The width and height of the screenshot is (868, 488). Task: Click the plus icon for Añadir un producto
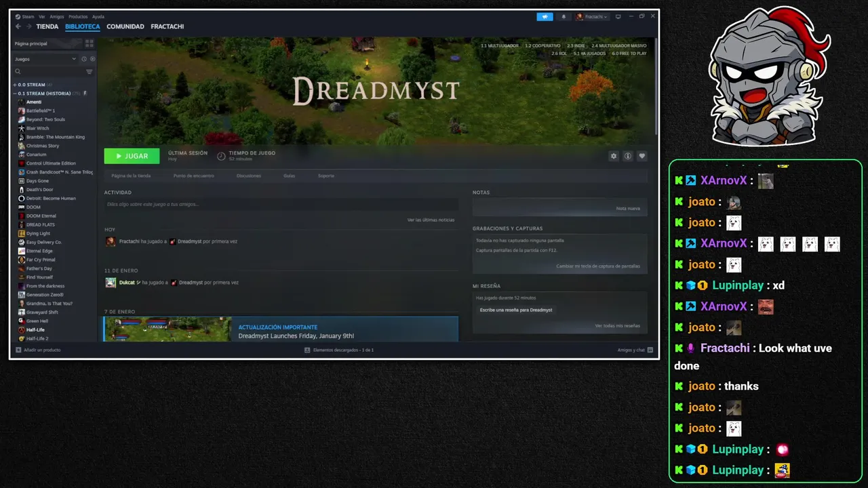(18, 350)
